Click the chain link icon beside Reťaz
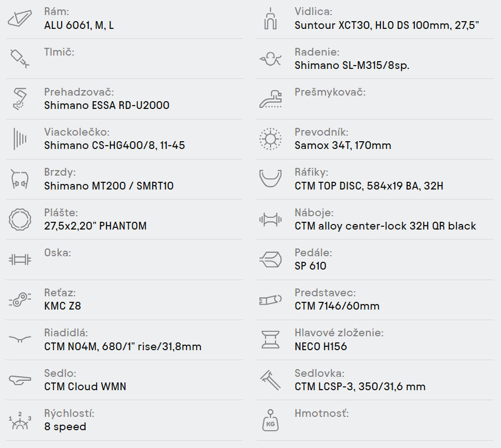501x448 pixels. 20,300
